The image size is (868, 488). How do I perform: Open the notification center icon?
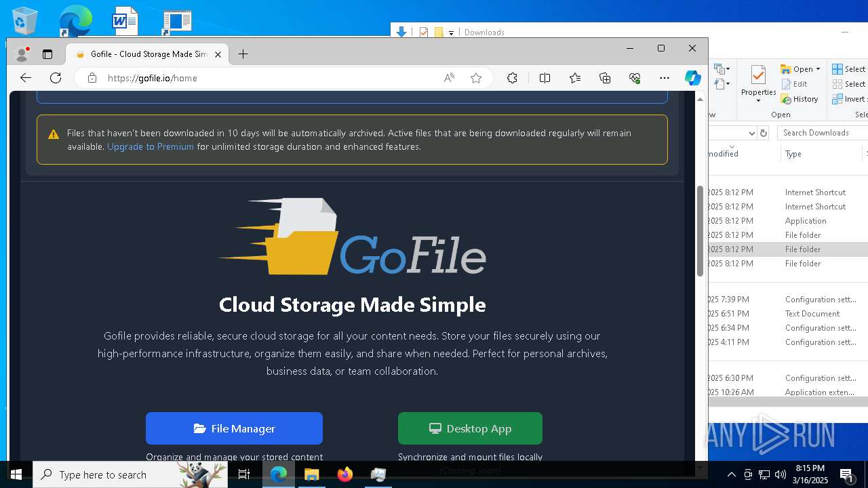tap(847, 474)
